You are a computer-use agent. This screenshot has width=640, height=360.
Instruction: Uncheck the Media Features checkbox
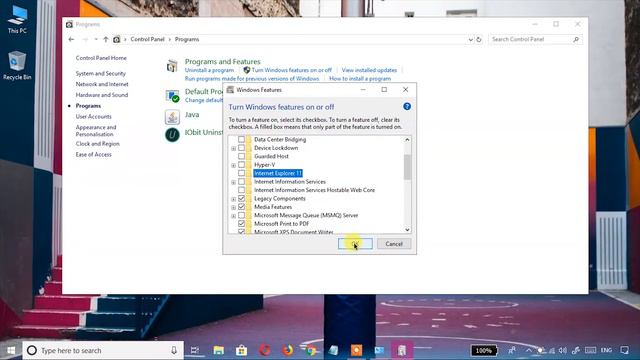(x=242, y=207)
